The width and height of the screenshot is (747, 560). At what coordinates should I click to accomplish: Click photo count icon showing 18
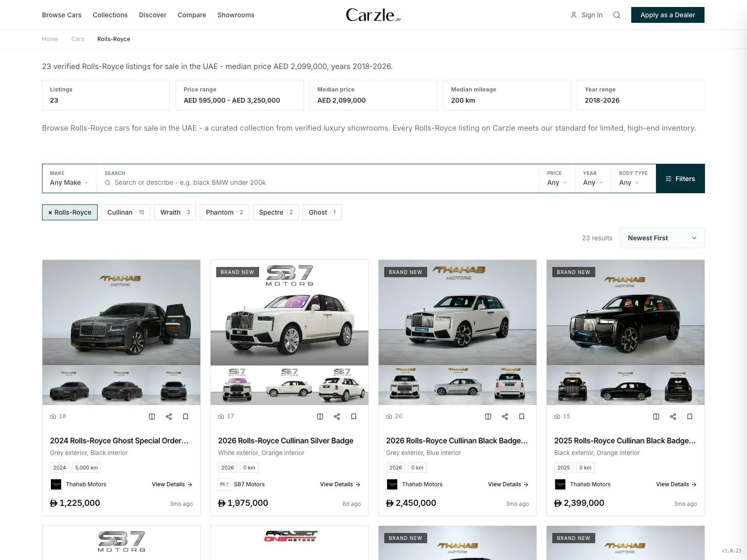pos(53,416)
